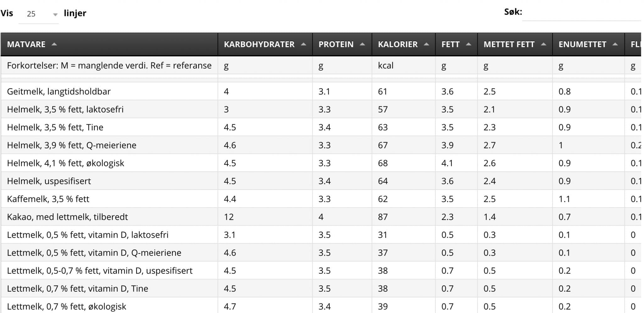Image resolution: width=644 pixels, height=313 pixels.
Task: Sort table using KALORIER arrow icon
Action: pos(426,44)
